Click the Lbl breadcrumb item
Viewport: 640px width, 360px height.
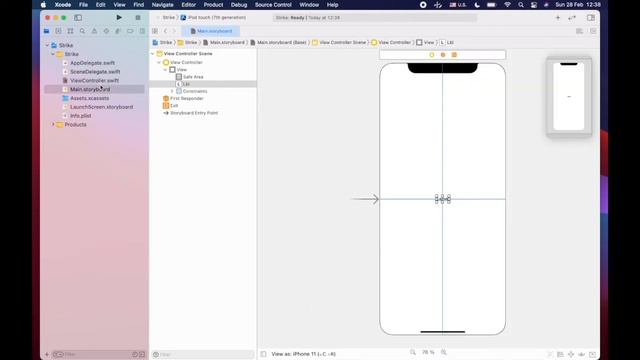click(x=447, y=42)
